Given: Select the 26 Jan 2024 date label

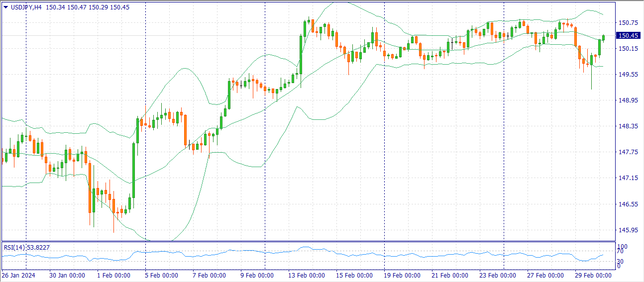Looking at the screenshot, I should click(18, 275).
